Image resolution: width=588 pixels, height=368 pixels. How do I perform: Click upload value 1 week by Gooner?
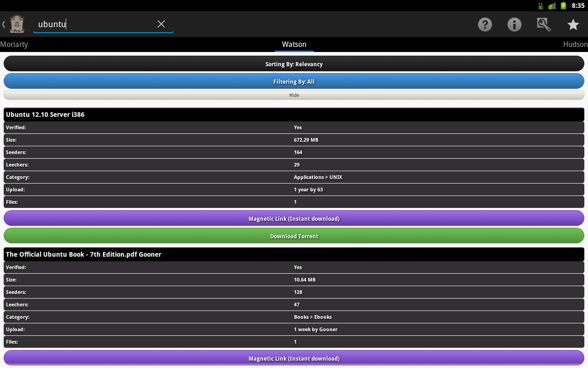[x=316, y=329]
